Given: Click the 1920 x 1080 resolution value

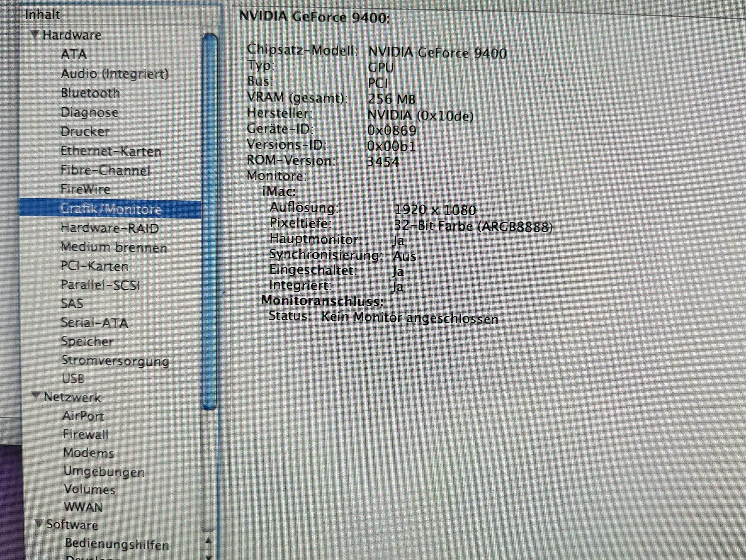Looking at the screenshot, I should click(435, 210).
